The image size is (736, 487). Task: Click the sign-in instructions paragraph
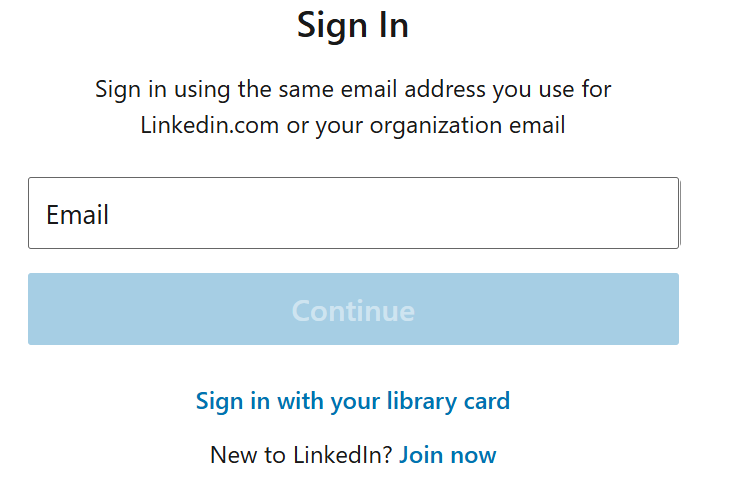coord(353,107)
